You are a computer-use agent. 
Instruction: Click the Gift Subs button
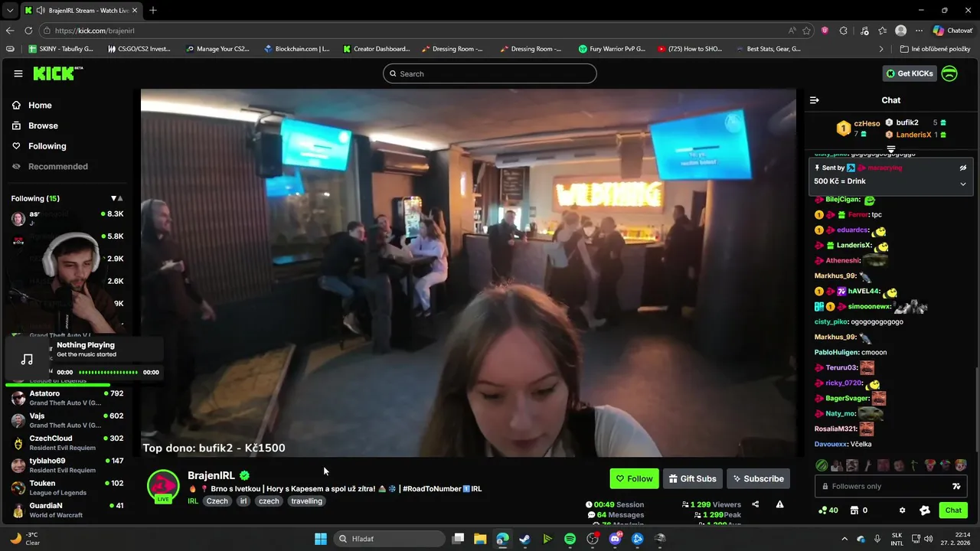[x=692, y=479]
